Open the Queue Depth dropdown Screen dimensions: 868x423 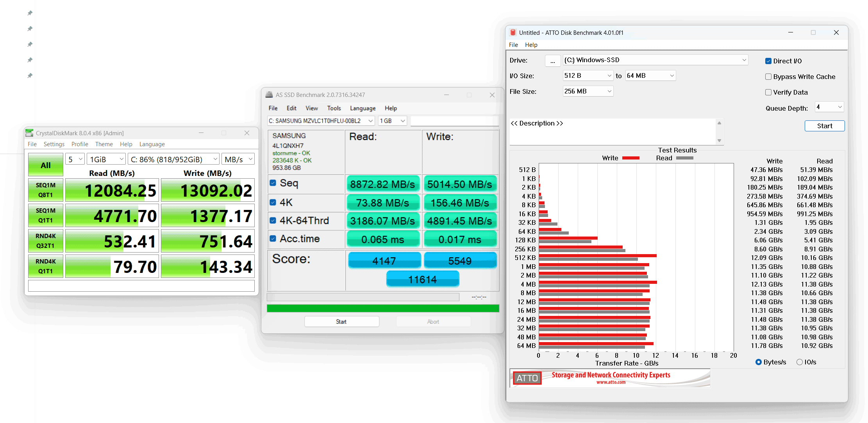coord(829,107)
